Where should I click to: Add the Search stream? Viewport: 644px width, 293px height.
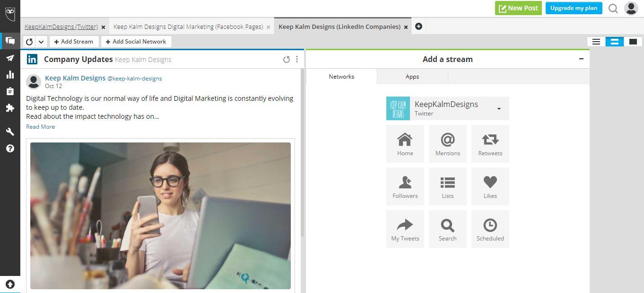448,229
